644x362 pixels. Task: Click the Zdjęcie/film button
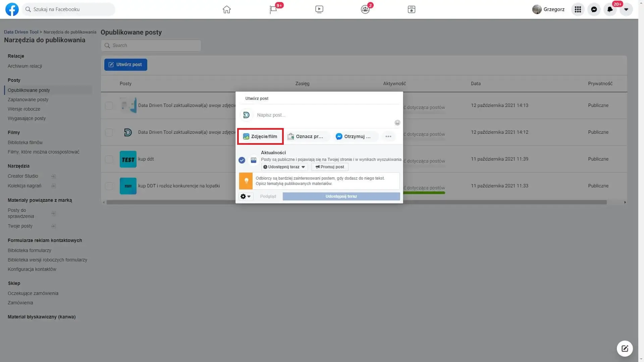click(x=260, y=136)
